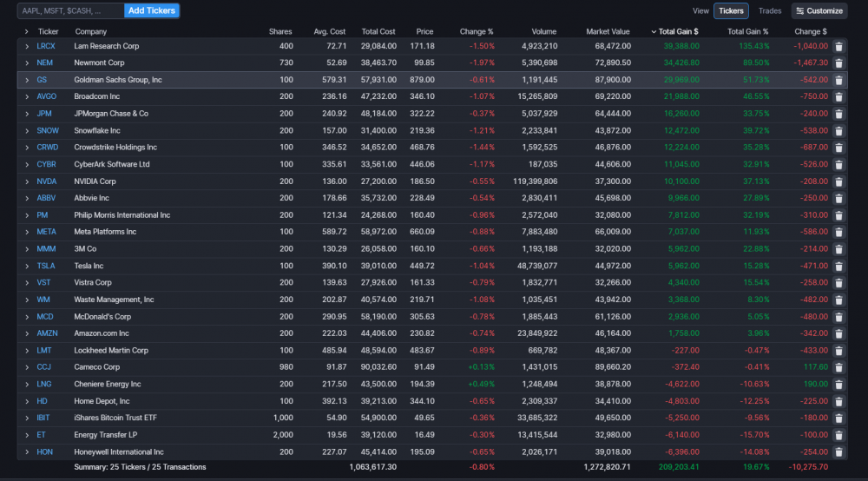
Task: Delete the TSLA row via trash icon
Action: coord(838,266)
